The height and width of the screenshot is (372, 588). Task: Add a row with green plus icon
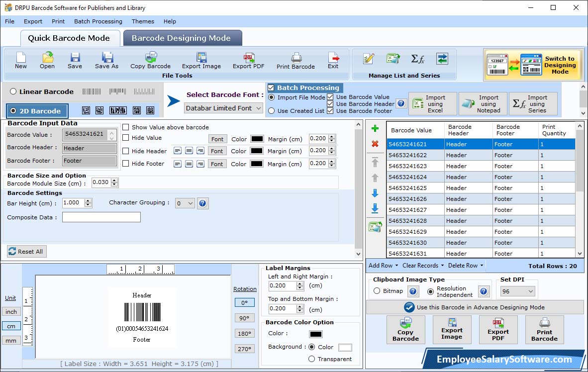375,129
